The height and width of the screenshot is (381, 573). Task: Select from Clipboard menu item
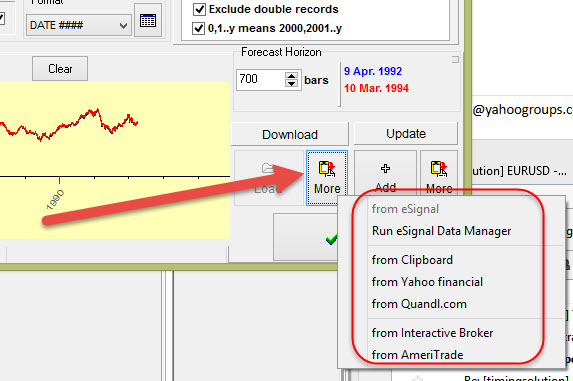pyautogui.click(x=412, y=260)
